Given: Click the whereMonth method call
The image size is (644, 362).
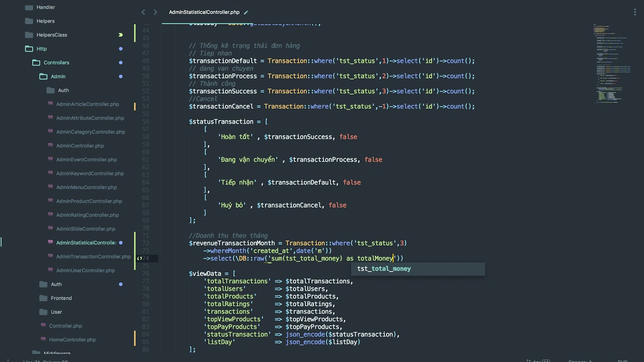Looking at the screenshot, I should tap(228, 251).
